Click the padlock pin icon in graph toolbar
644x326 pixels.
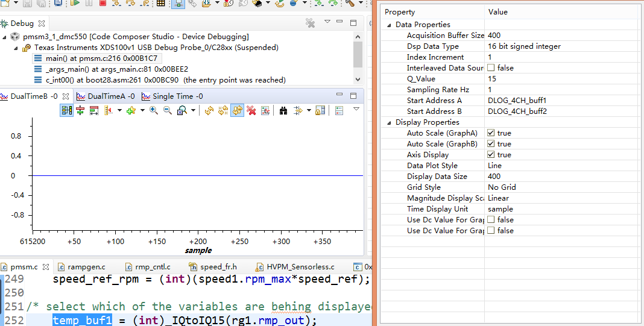pos(320,110)
